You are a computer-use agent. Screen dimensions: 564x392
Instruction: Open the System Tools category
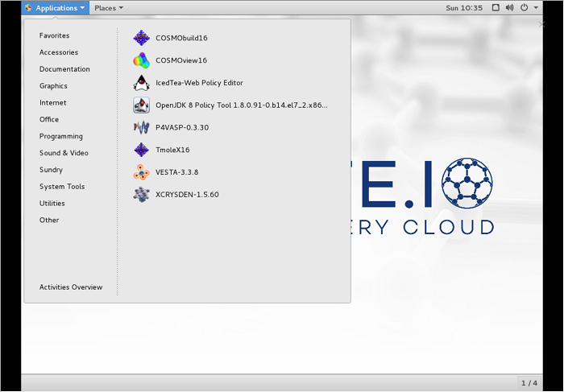pos(62,187)
